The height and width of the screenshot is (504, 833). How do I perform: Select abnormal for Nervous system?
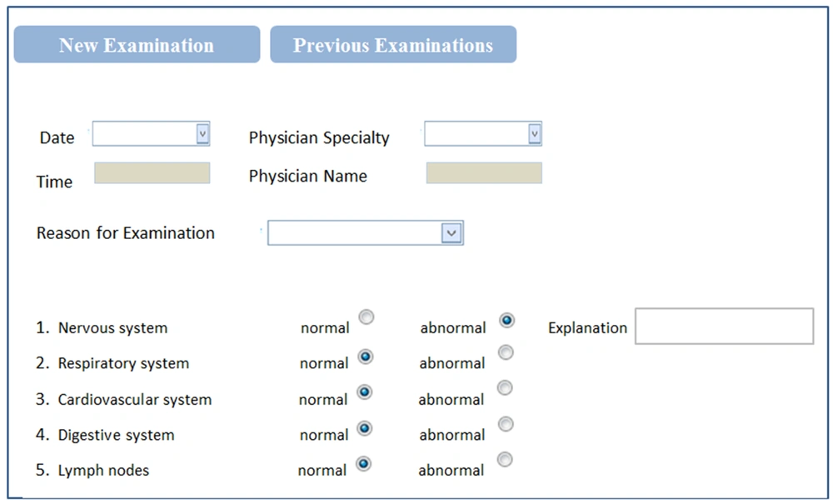tap(506, 320)
